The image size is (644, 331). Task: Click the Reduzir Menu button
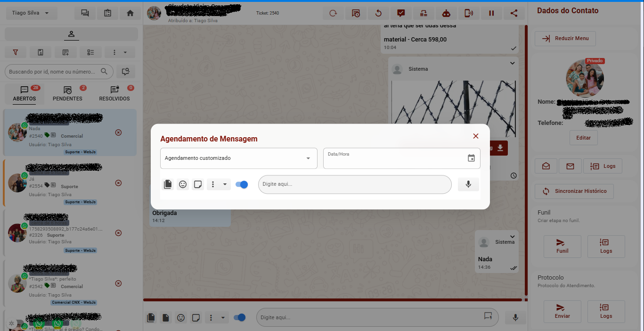tap(565, 39)
